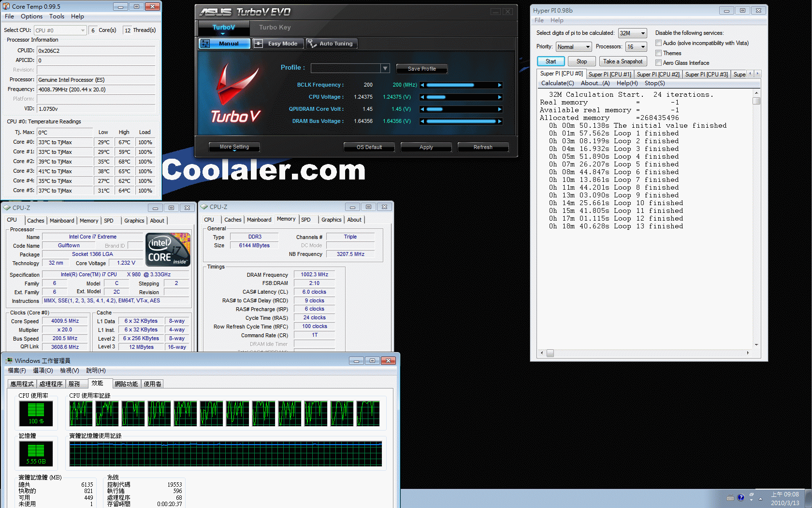The image size is (812, 508).
Task: Expand More Setting in TurboV
Action: [x=234, y=147]
